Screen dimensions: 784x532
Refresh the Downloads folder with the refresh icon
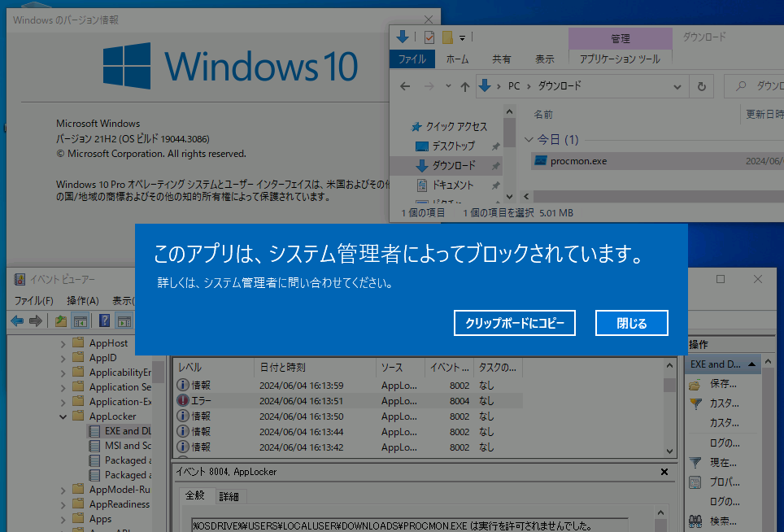tap(701, 85)
